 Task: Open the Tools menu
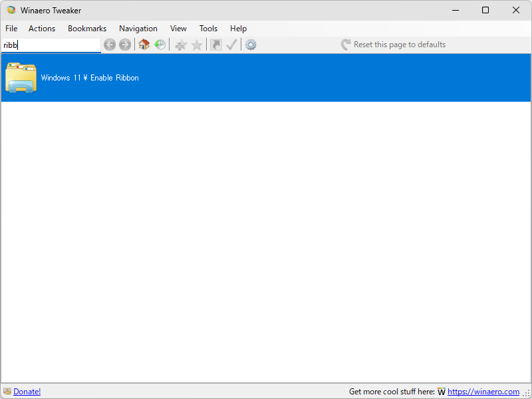point(208,29)
